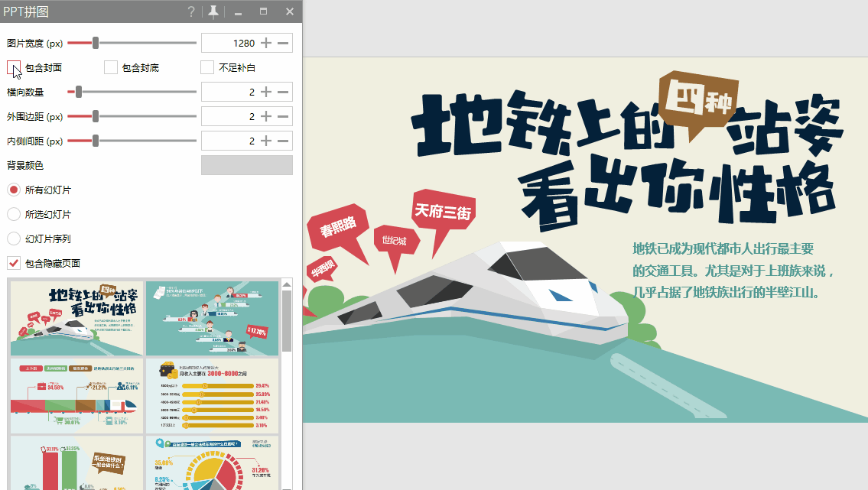Open the 背景颜色 gray color swatch
The image size is (868, 490).
point(246,166)
